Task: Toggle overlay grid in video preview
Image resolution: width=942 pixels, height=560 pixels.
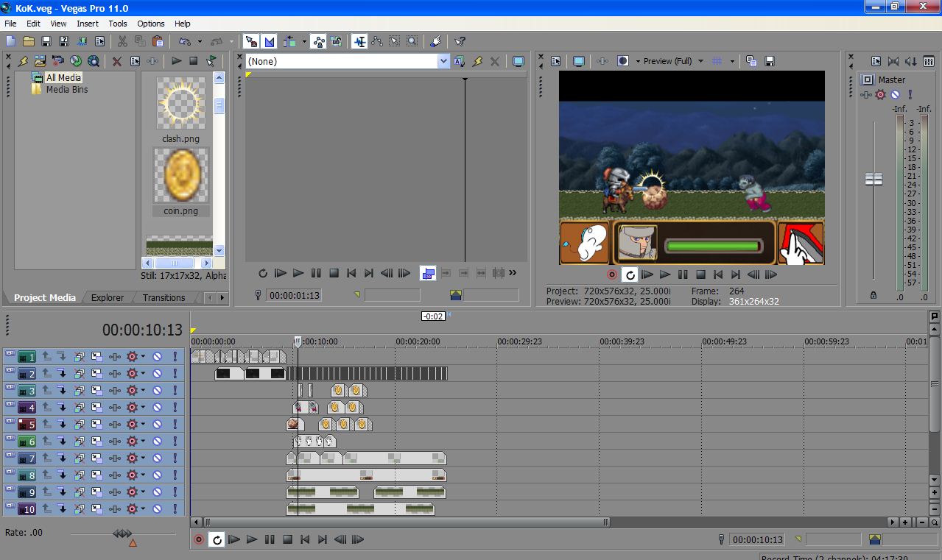Action: click(x=717, y=61)
